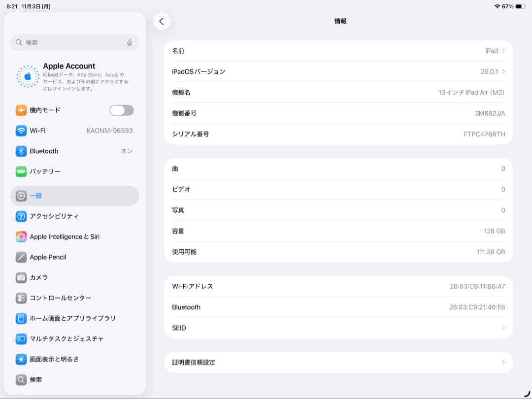Image resolution: width=532 pixels, height=399 pixels.
Task: Navigate back using the top-left chevron
Action: [162, 21]
